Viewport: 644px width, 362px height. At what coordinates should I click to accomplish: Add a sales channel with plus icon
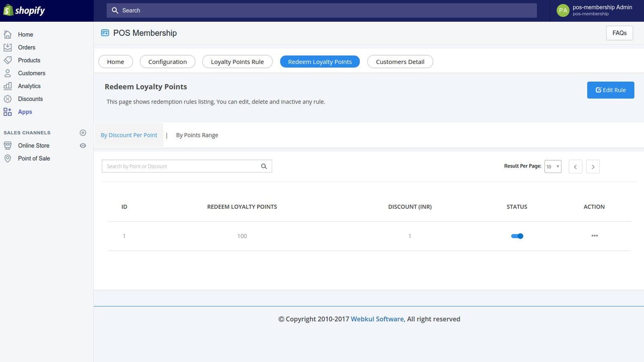pos(83,133)
